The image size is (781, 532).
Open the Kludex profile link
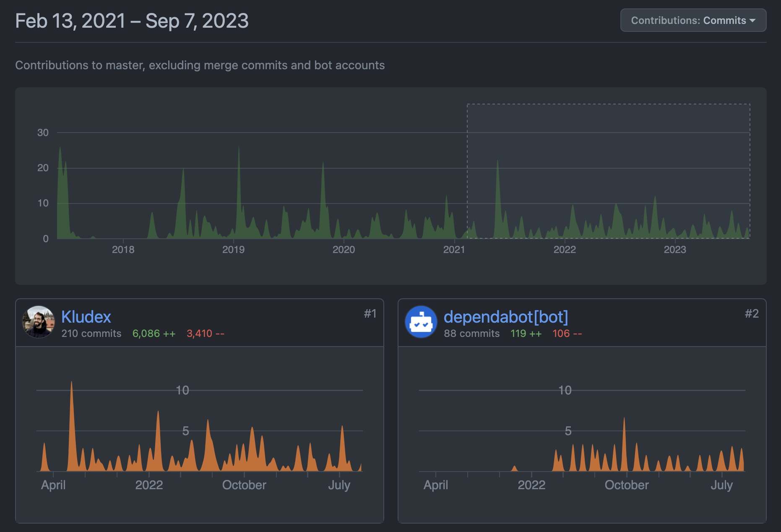click(x=86, y=317)
